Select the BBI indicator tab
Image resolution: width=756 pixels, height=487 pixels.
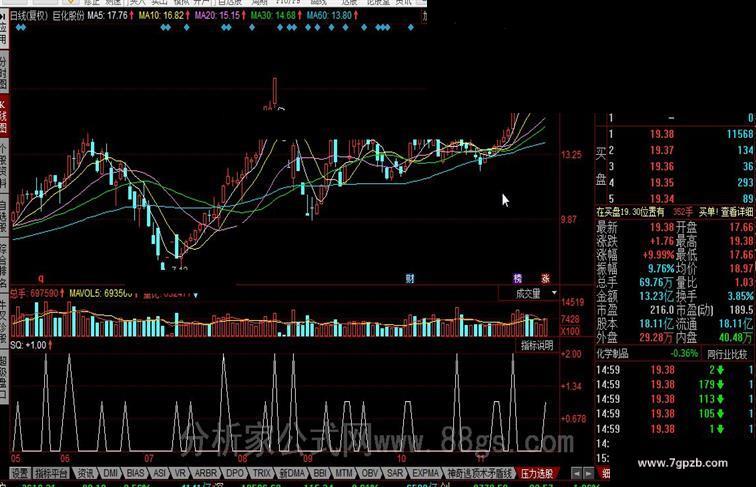point(320,473)
